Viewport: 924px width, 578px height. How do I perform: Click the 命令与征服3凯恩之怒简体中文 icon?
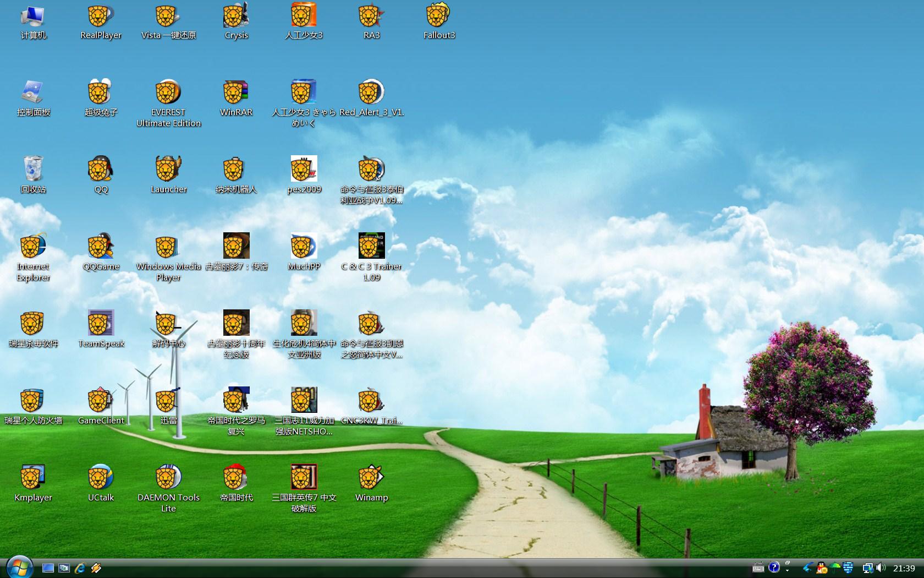[x=371, y=335]
